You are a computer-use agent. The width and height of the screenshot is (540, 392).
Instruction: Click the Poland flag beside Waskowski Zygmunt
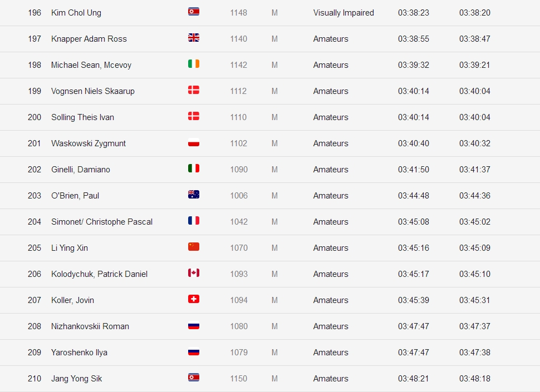[x=194, y=142]
